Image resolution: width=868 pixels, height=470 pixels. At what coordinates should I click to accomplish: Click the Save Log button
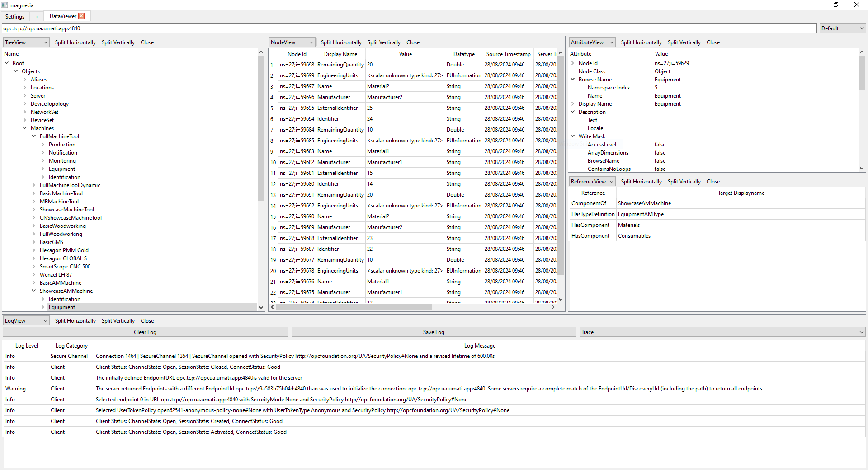[434, 332]
